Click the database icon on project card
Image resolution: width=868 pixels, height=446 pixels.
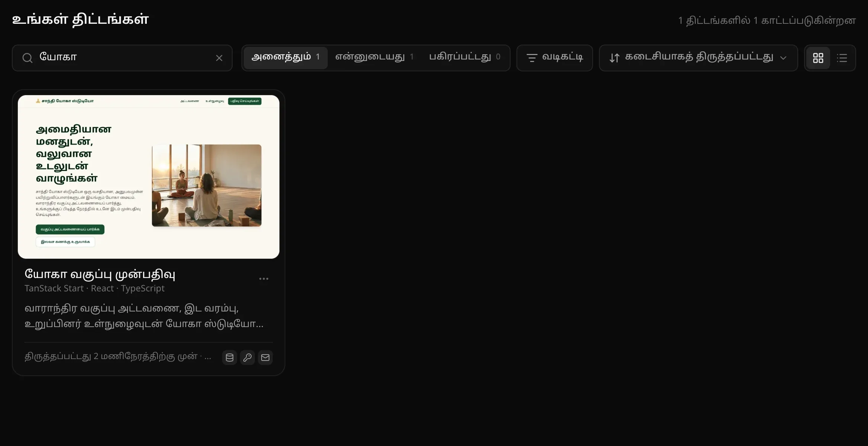point(230,358)
